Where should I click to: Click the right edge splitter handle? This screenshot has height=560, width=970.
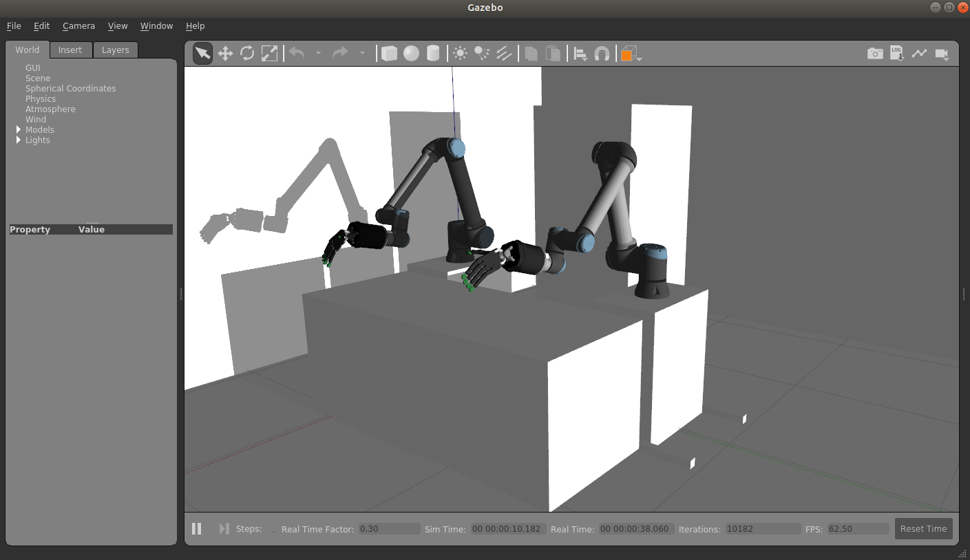pyautogui.click(x=962, y=294)
